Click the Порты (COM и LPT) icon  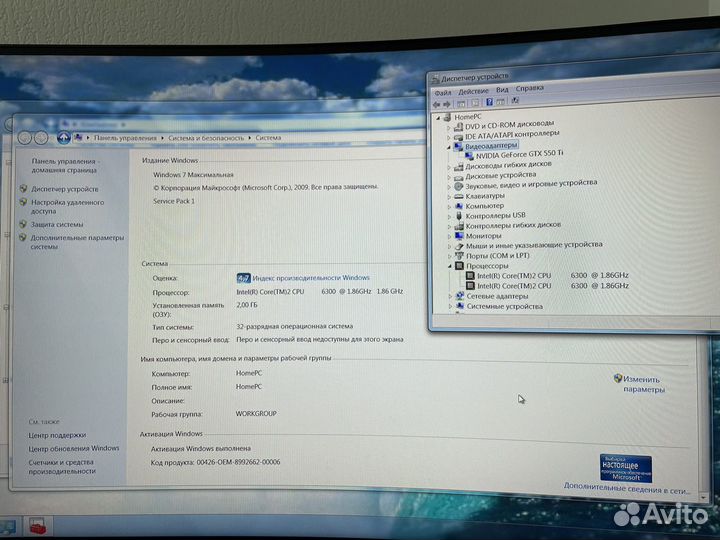pyautogui.click(x=459, y=256)
